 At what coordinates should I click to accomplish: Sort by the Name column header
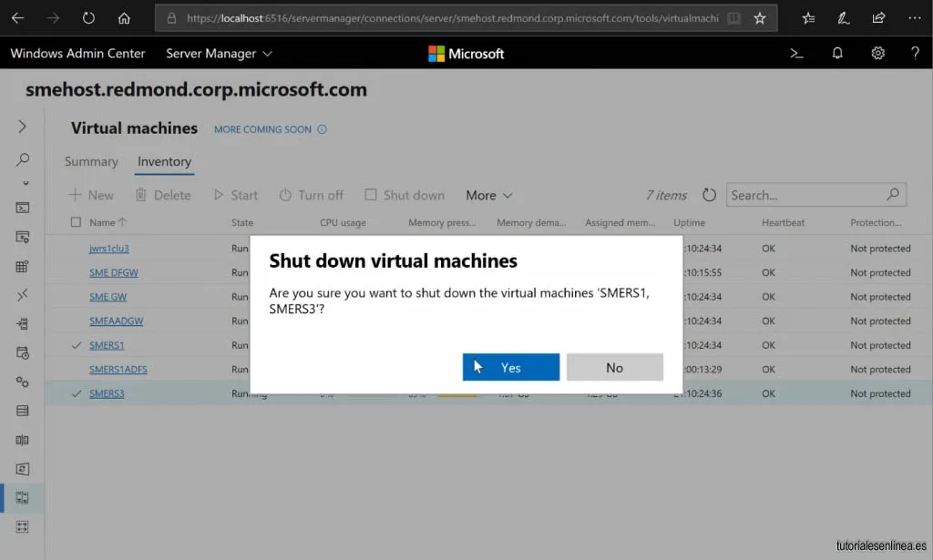(108, 222)
